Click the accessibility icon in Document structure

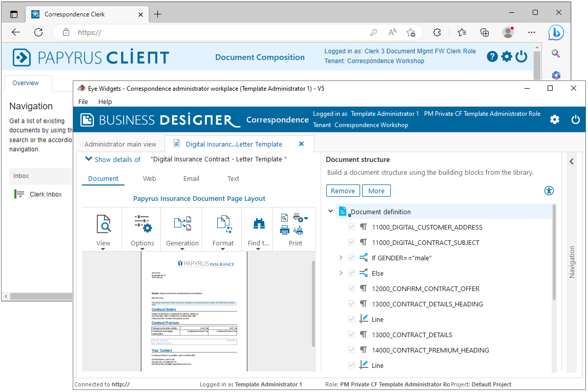pos(549,191)
